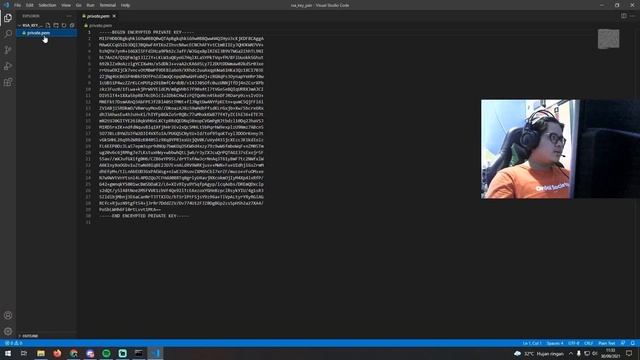
Task: Open Spotify from the taskbar
Action: pyautogui.click(x=106, y=353)
